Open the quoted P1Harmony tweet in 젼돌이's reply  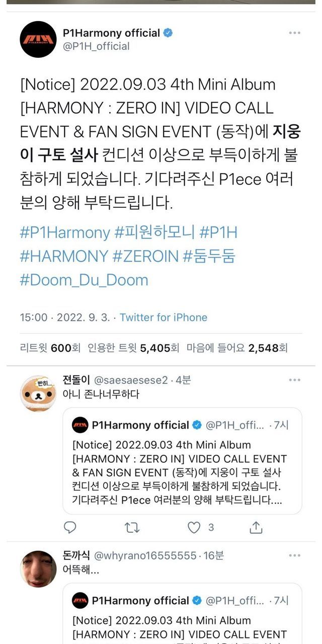182,461
